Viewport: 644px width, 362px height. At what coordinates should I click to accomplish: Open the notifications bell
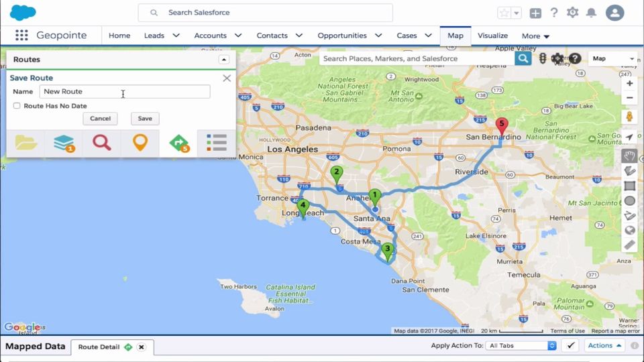coord(591,13)
